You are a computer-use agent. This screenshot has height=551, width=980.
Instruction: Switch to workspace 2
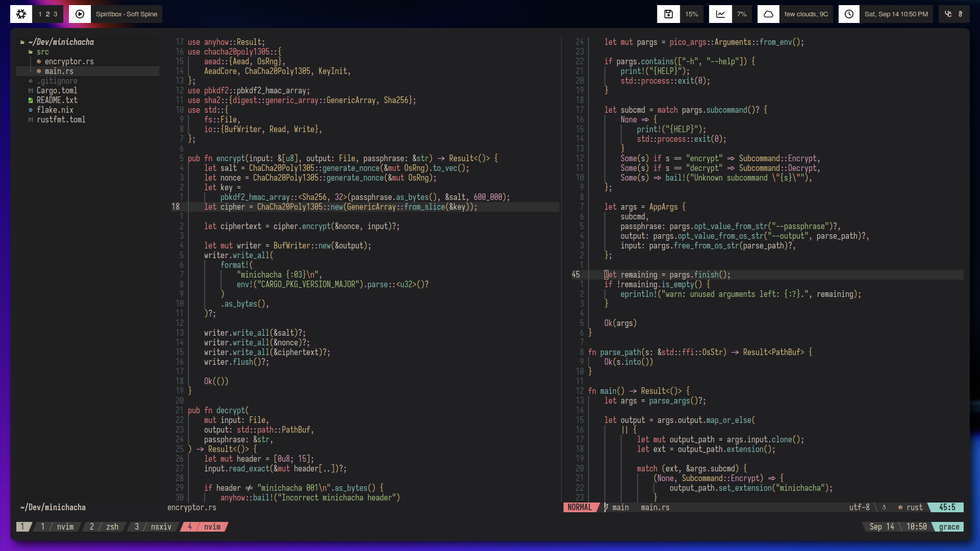[47, 14]
